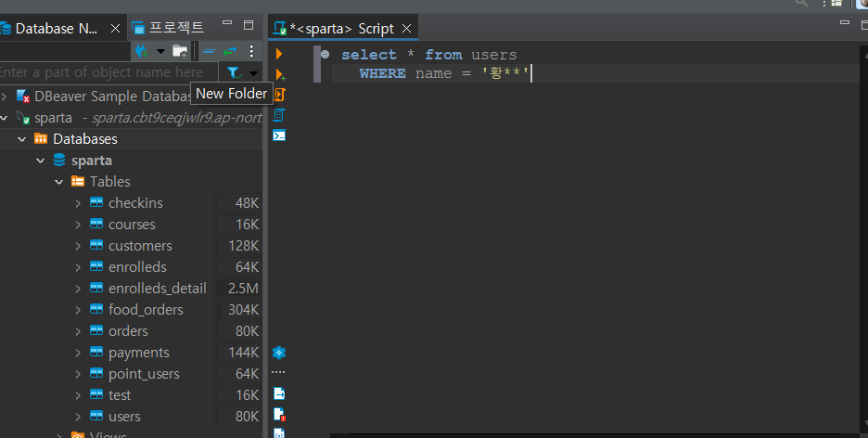
Task: Close the Database Navigator tab
Action: tap(115, 28)
